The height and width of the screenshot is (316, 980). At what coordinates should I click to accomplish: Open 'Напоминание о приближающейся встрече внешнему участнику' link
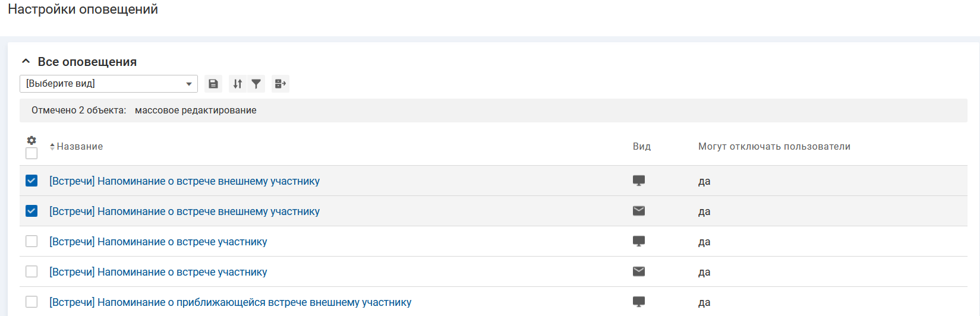230,302
